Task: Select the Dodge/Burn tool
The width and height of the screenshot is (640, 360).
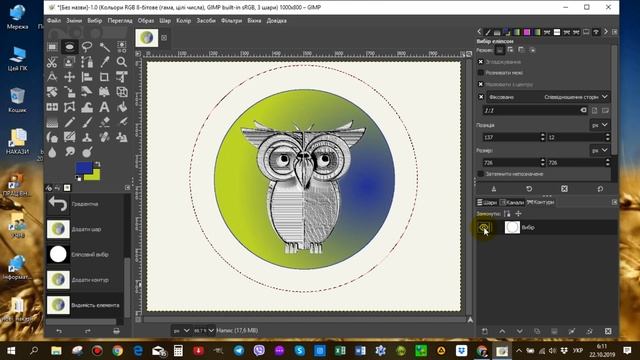Action: [x=87, y=153]
